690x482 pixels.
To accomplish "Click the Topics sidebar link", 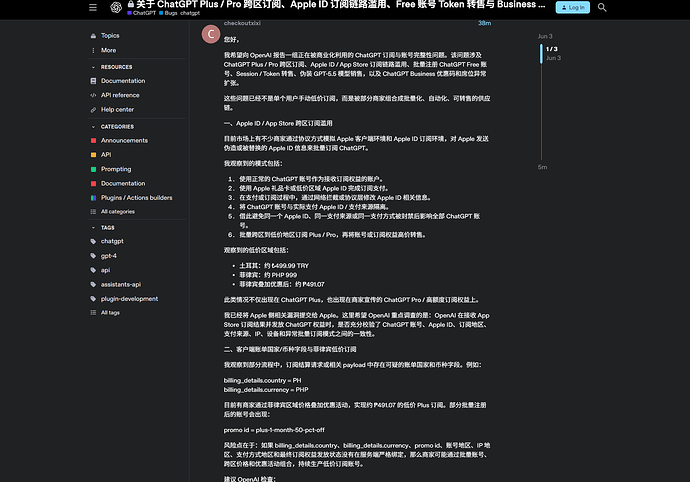I will (x=110, y=36).
